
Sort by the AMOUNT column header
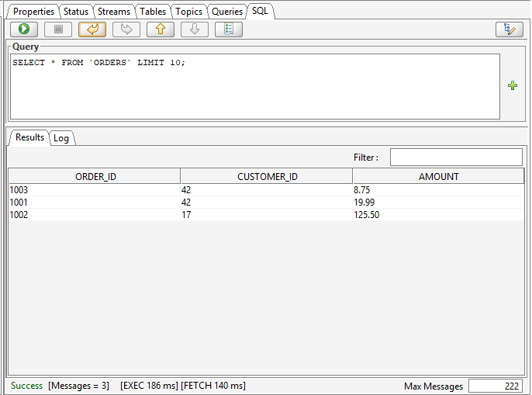[x=438, y=177]
